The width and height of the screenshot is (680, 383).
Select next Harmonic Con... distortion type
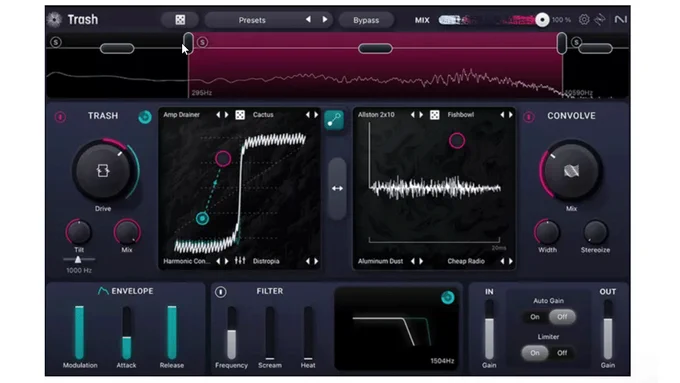[226, 261]
